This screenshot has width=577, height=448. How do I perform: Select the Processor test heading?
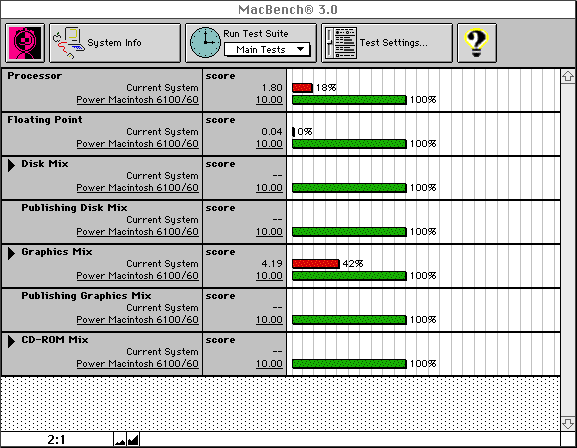pyautogui.click(x=35, y=76)
